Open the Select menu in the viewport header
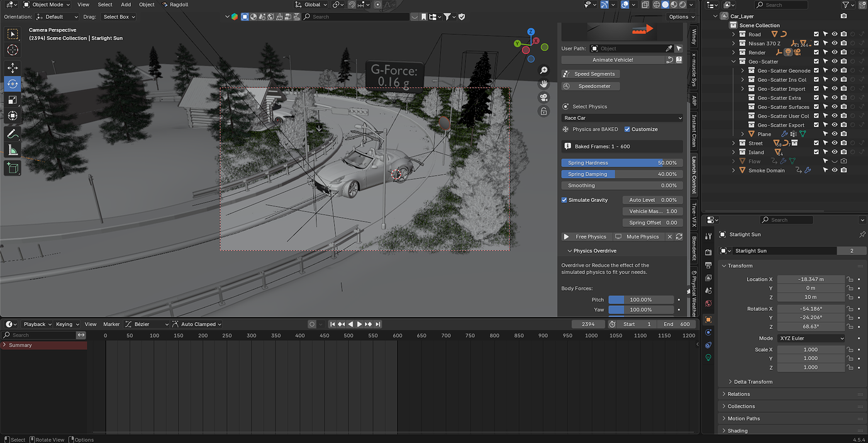The height and width of the screenshot is (443, 868). [105, 4]
